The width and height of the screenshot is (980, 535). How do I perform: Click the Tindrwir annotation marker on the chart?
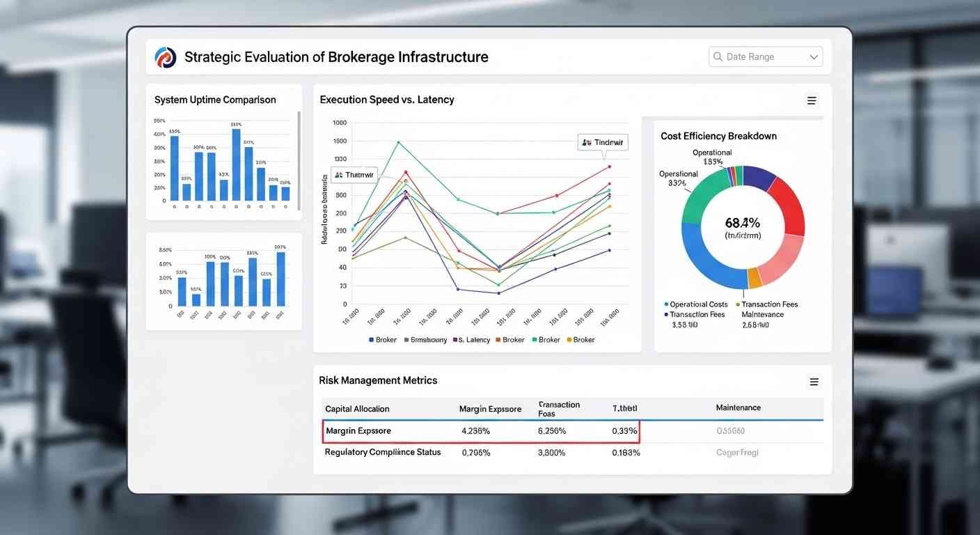(603, 142)
